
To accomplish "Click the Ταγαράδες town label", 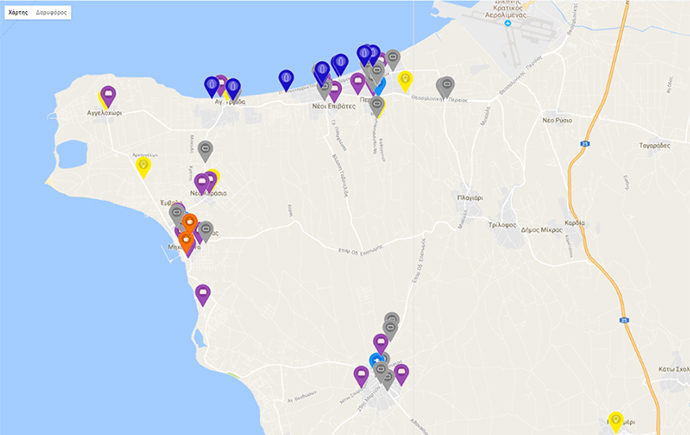I will click(652, 146).
